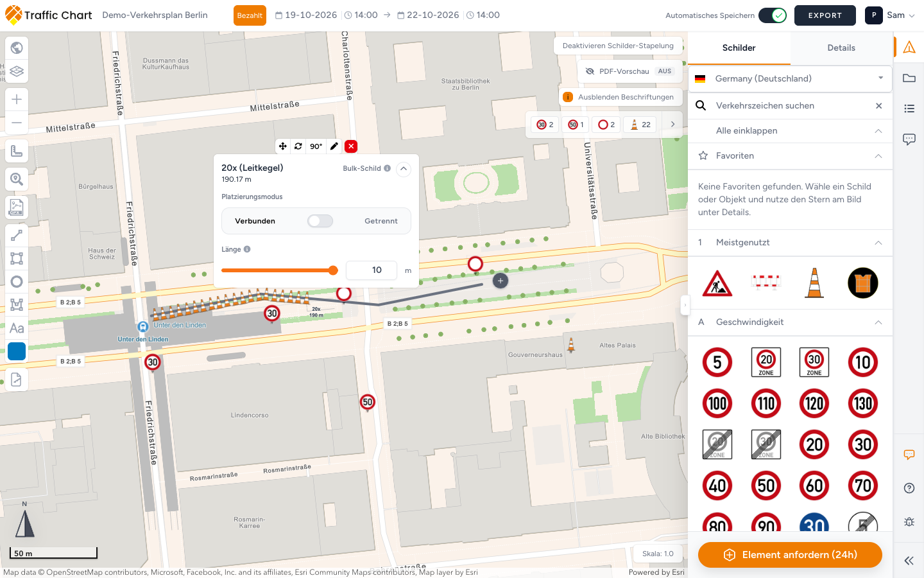Open the warnings triangle panel icon
The height and width of the screenshot is (578, 924).
909,47
